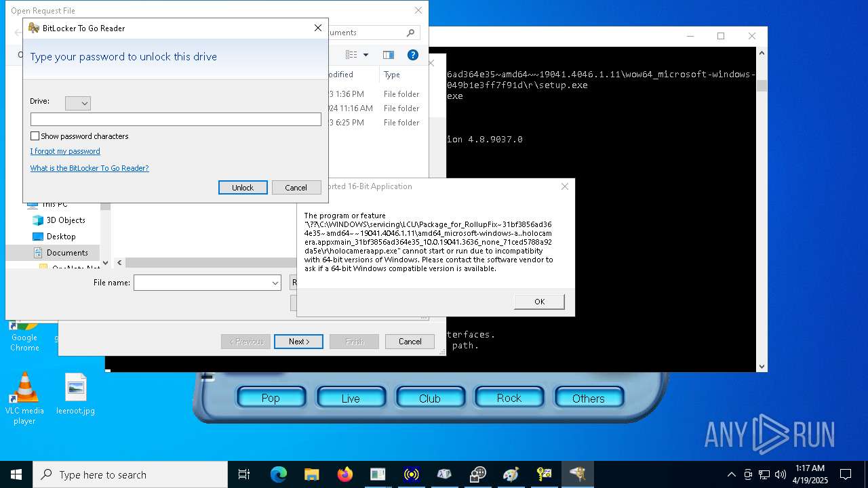Open the help icon in file dialog
Screen dimensions: 868x488
tap(412, 55)
